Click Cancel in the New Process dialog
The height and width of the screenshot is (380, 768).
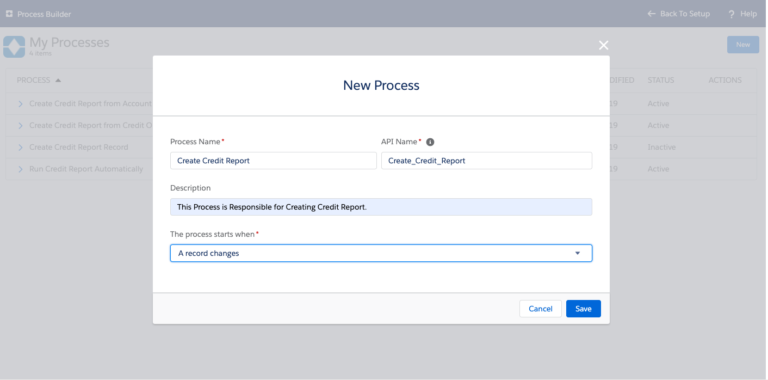[x=540, y=309]
